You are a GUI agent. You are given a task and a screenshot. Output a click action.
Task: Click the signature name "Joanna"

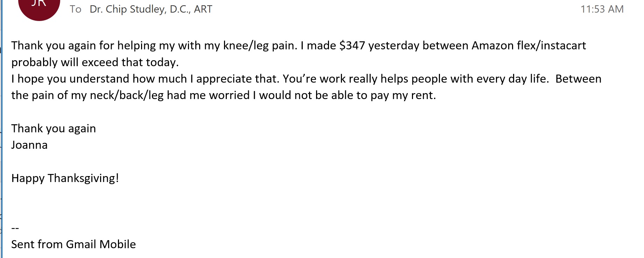[x=29, y=145]
